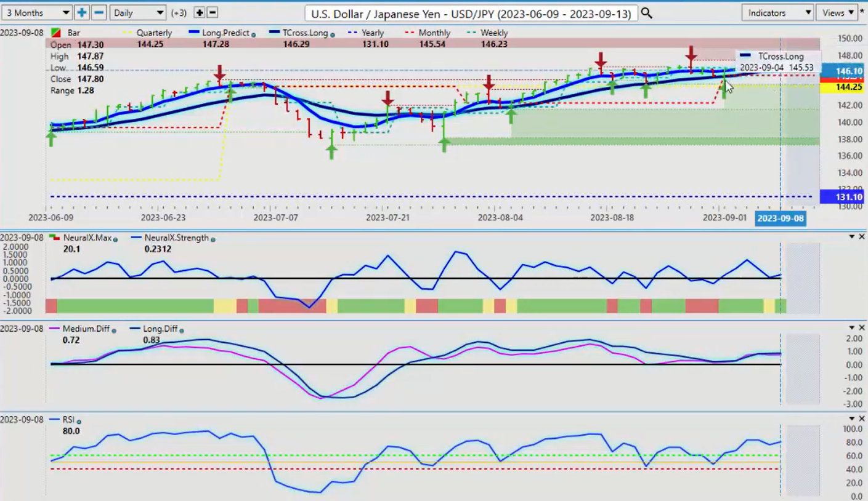
Task: Click the dot beside NeuralX.Strength
Action: click(213, 239)
